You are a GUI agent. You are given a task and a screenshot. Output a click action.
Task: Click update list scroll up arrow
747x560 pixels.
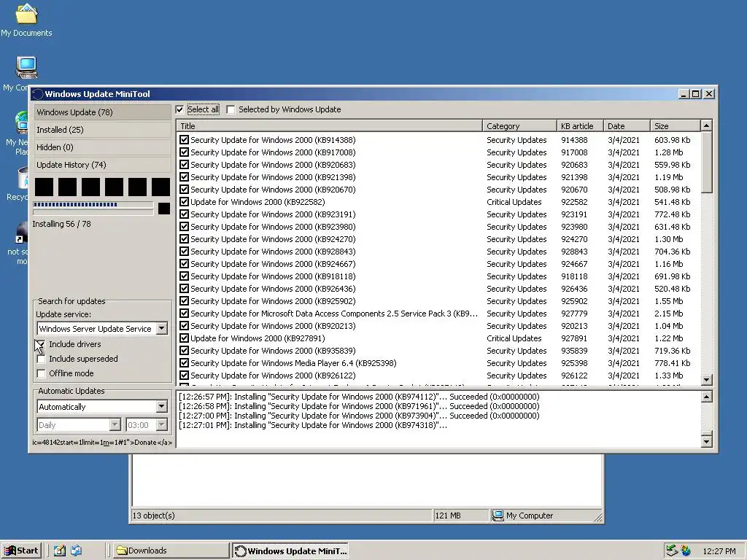707,125
